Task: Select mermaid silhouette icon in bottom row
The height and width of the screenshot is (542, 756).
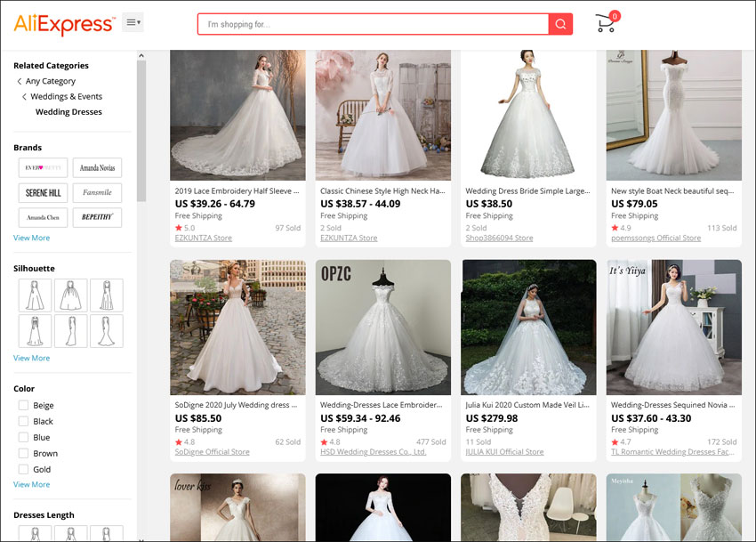Action: click(107, 331)
